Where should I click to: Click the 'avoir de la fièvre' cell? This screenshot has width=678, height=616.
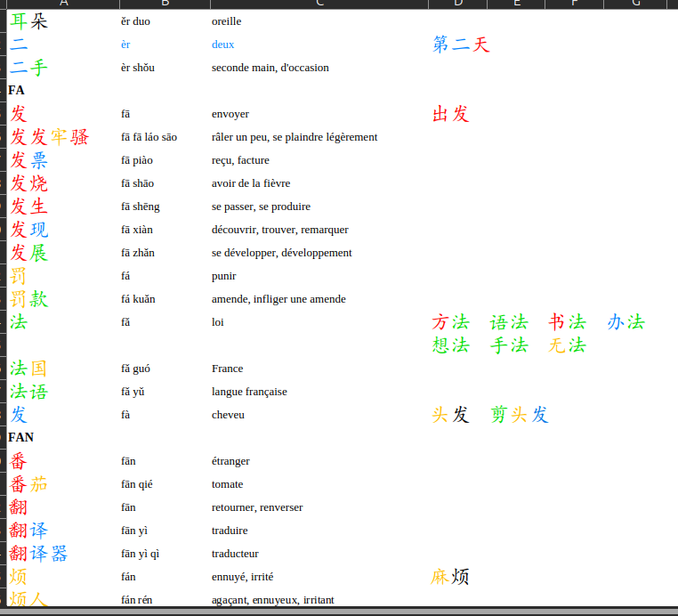point(251,183)
